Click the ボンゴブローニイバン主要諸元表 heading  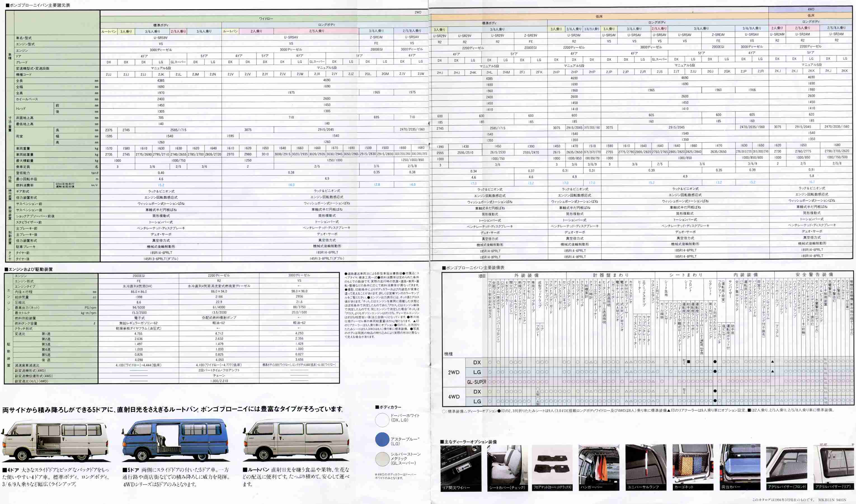click(38, 5)
